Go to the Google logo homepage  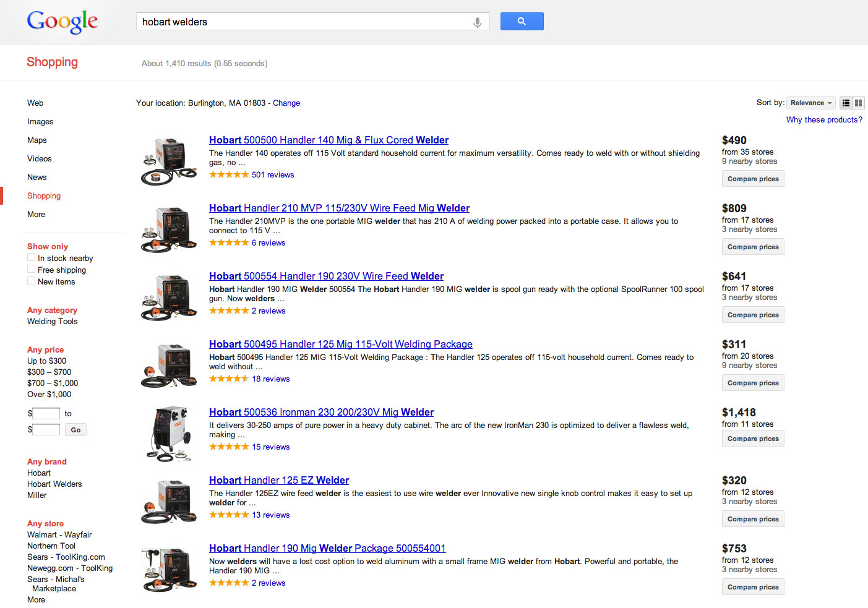(x=62, y=22)
